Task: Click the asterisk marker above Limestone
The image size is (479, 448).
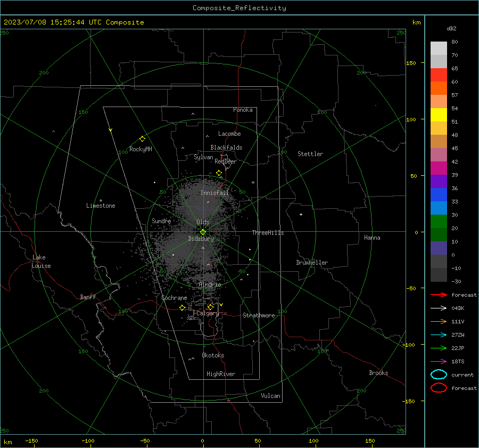Action: (101, 201)
